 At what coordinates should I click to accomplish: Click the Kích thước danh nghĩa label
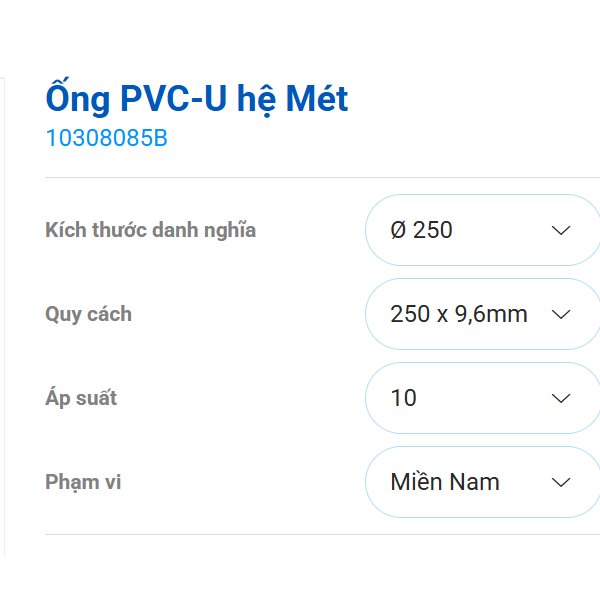pos(151,230)
